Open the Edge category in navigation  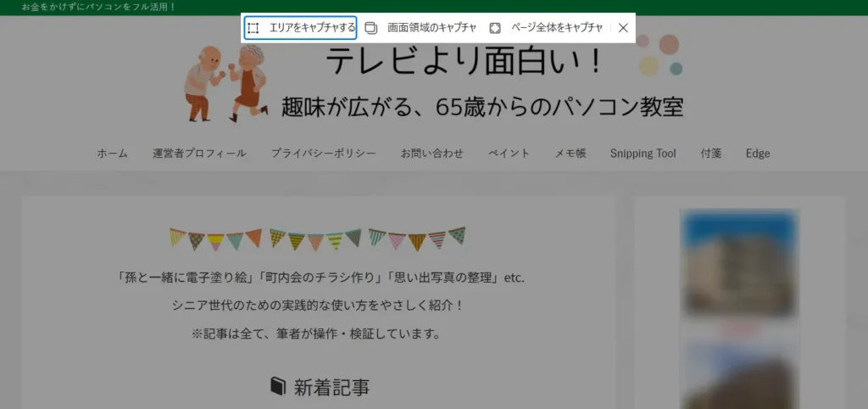758,154
